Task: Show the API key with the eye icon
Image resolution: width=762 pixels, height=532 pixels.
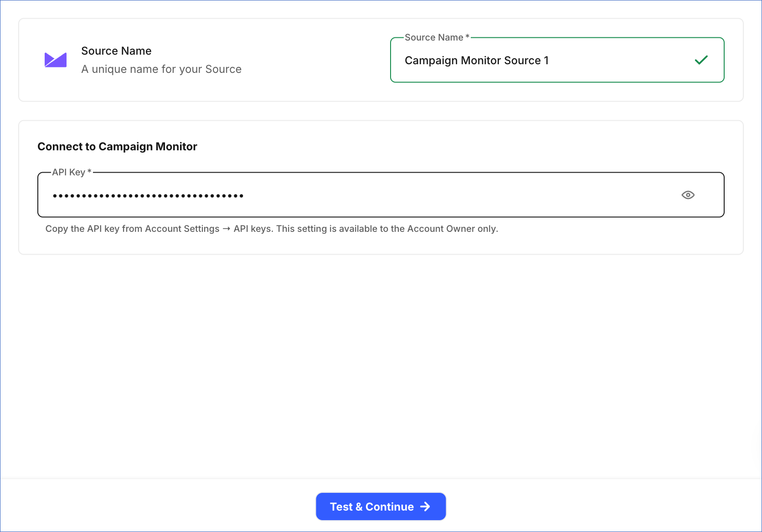Action: 688,195
